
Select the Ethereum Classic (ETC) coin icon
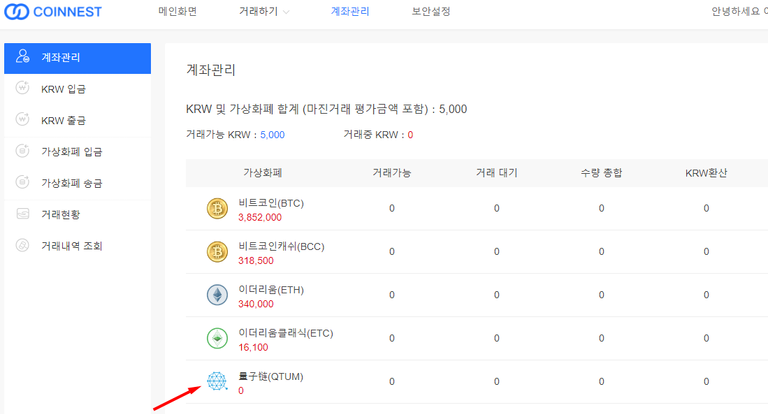(x=217, y=338)
